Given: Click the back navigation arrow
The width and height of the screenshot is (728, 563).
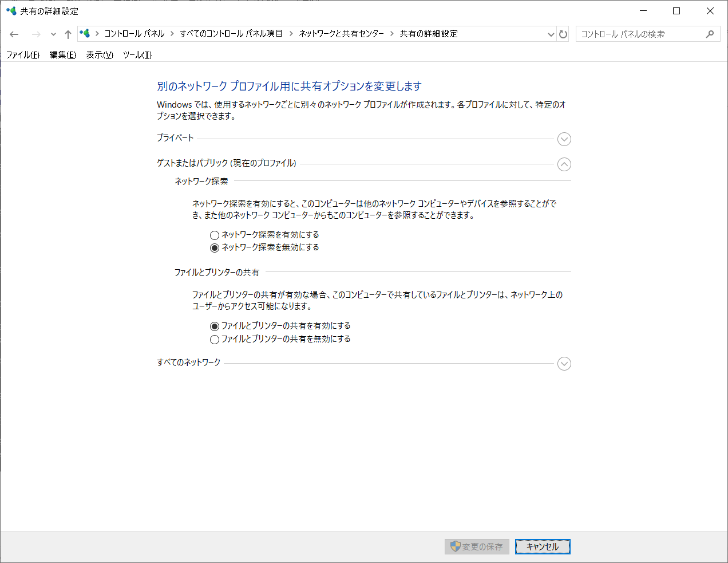Looking at the screenshot, I should (14, 34).
